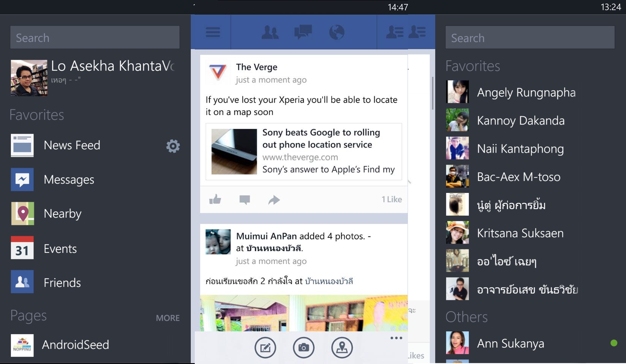The width and height of the screenshot is (626, 364).
Task: Click the AndroidSeed page logo
Action: coord(22,345)
